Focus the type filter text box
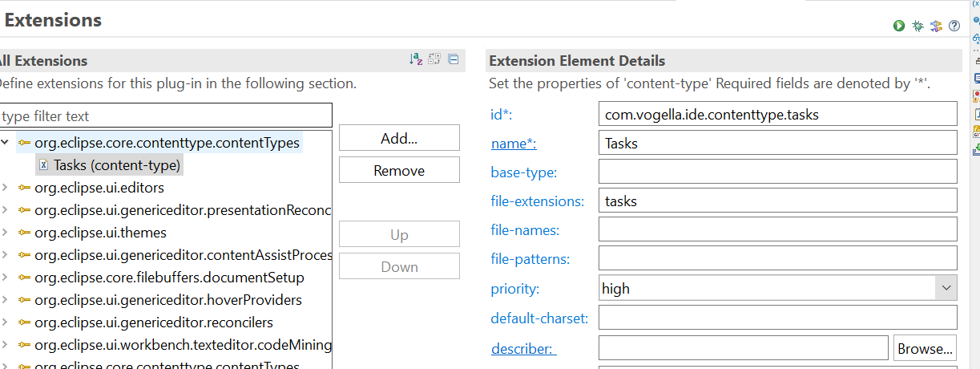 tap(164, 116)
